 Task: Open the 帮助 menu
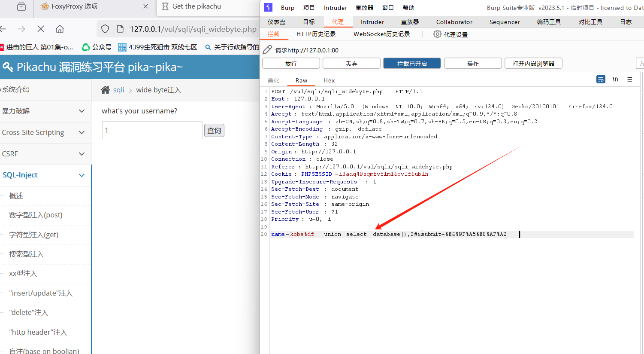[x=408, y=8]
